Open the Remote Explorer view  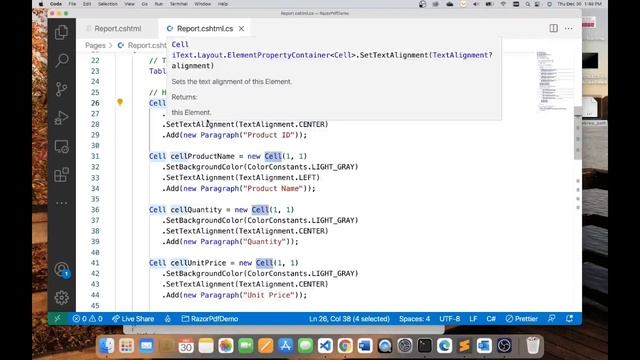tap(61, 146)
